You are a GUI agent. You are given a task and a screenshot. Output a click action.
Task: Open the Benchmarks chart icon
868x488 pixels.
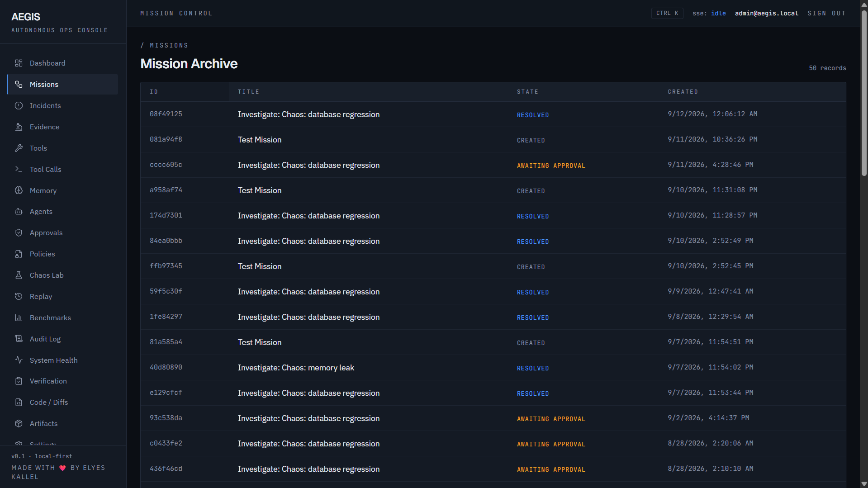point(19,318)
